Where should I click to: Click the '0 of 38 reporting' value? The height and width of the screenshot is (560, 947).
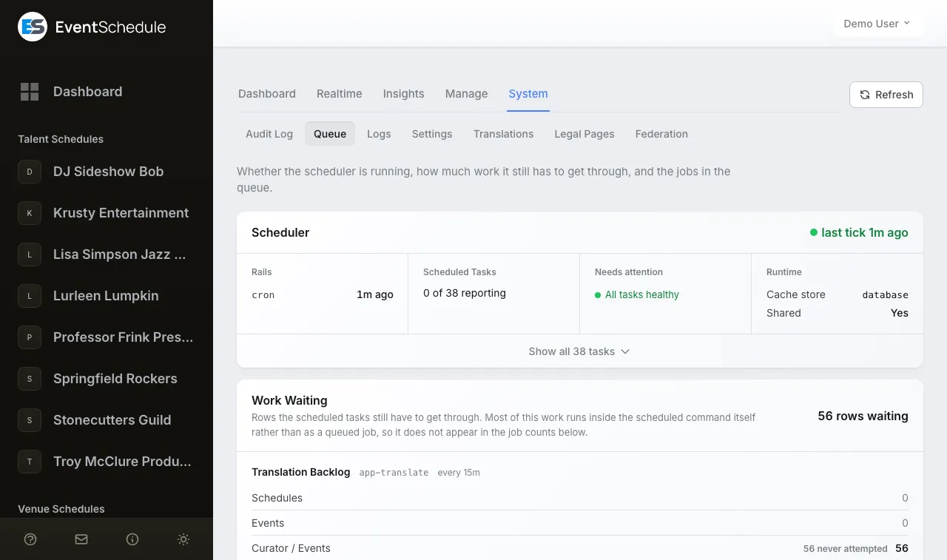[x=465, y=293]
